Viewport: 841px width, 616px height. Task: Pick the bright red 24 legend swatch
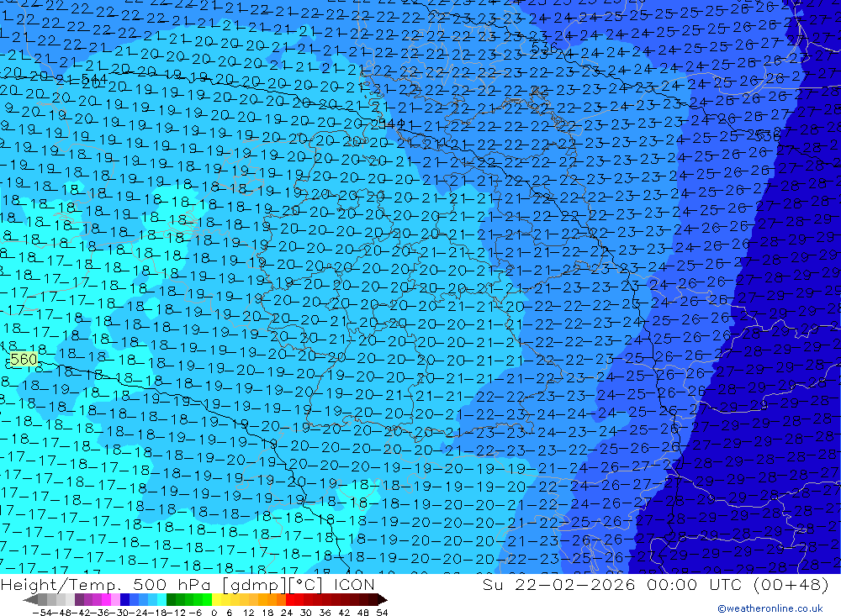tap(290, 599)
